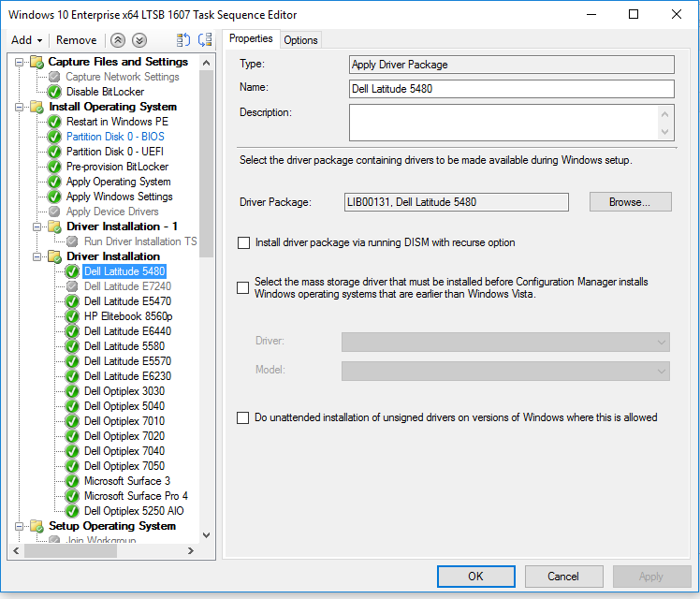Click green check icon beside HP Elitebook 8560p
700x599 pixels.
[x=72, y=316]
